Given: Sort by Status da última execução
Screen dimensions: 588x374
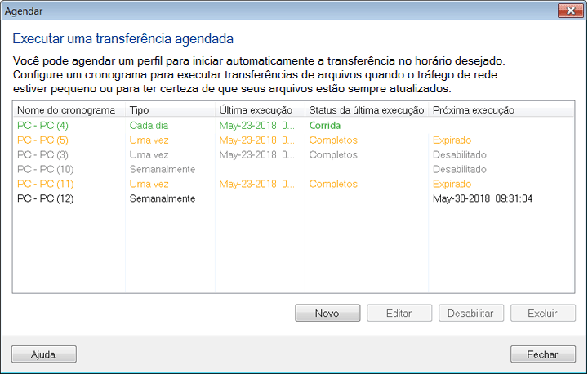Looking at the screenshot, I should pyautogui.click(x=364, y=110).
